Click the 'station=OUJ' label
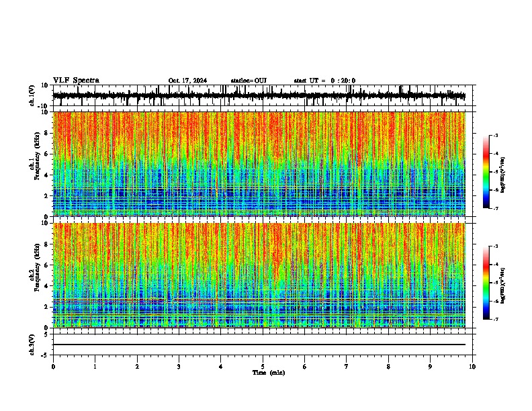 [x=249, y=81]
